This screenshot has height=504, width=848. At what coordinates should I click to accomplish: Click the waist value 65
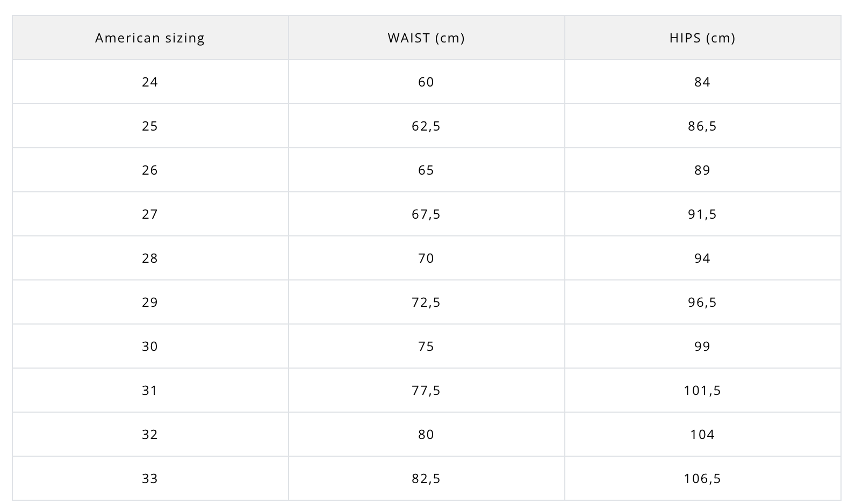pos(426,170)
